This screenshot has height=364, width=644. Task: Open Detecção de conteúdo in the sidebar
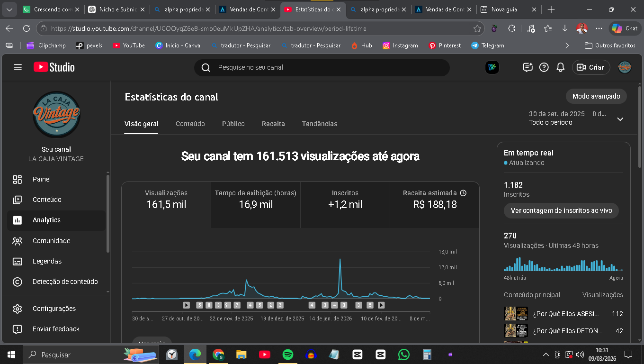pos(56,282)
